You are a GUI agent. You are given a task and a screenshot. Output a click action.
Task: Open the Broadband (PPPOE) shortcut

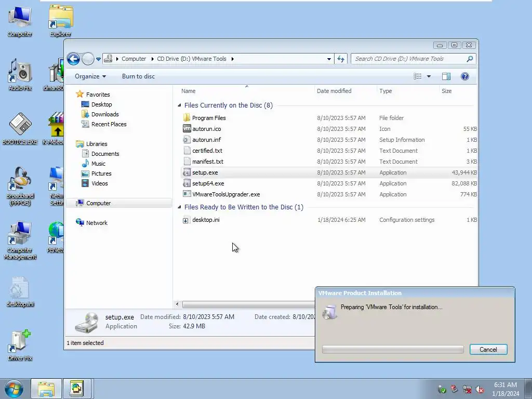(x=20, y=185)
